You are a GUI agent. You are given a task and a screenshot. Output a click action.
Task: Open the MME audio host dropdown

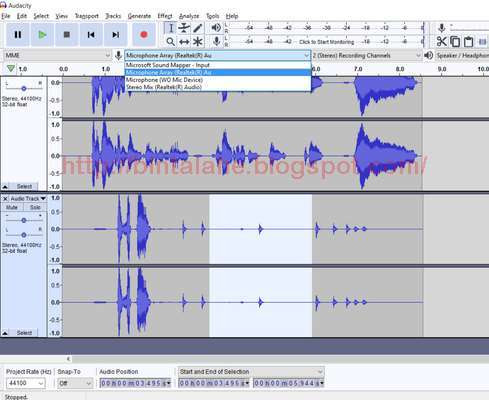pyautogui.click(x=57, y=55)
